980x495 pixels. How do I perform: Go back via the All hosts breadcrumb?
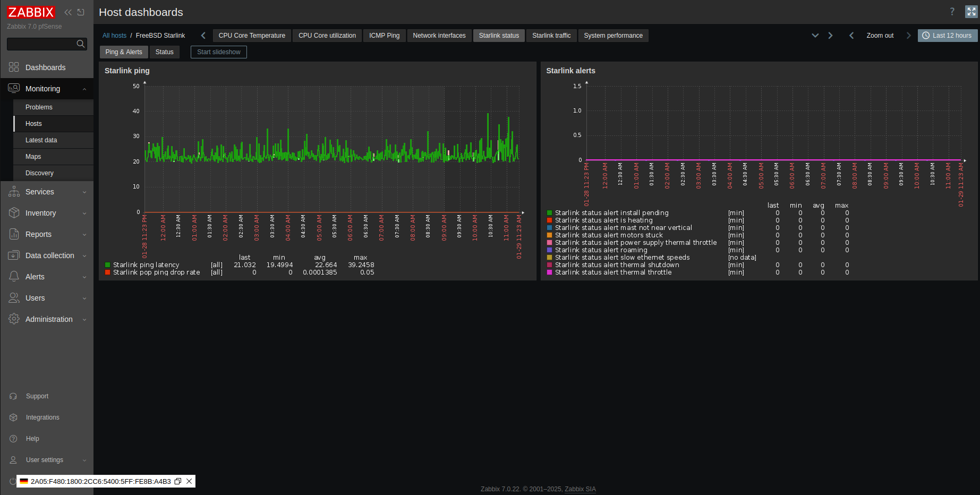[x=114, y=35]
